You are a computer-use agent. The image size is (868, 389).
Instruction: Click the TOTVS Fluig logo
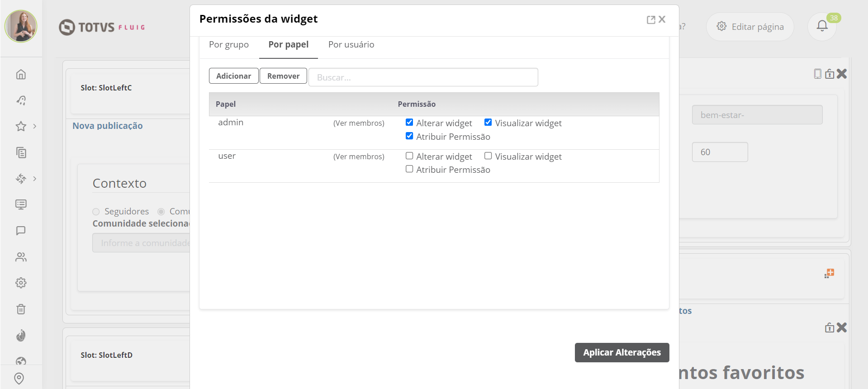(102, 27)
